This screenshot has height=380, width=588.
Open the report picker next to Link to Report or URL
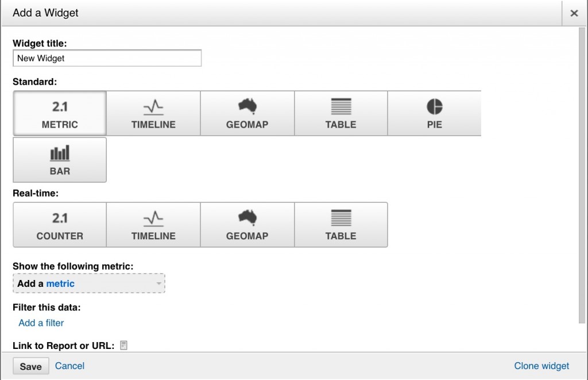122,346
